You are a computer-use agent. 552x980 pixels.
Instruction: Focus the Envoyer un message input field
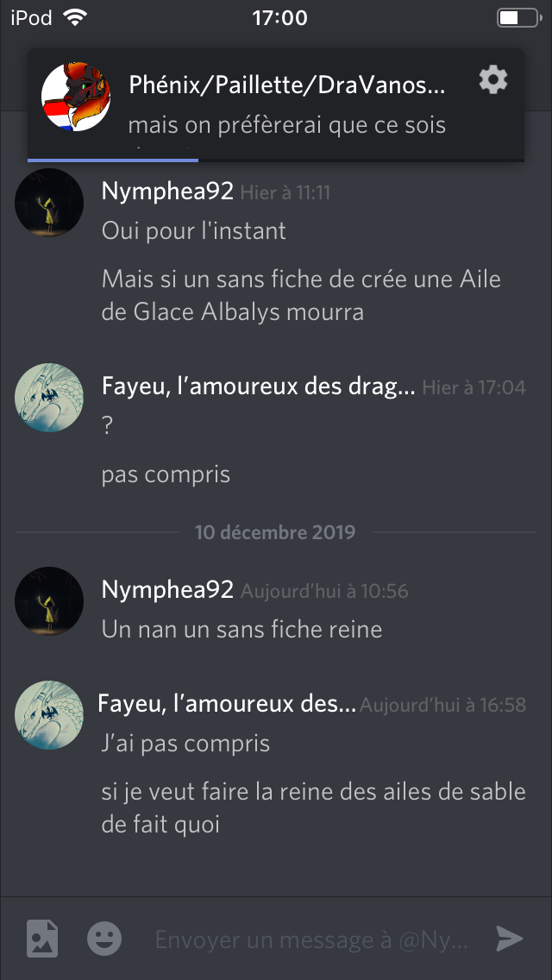point(311,939)
